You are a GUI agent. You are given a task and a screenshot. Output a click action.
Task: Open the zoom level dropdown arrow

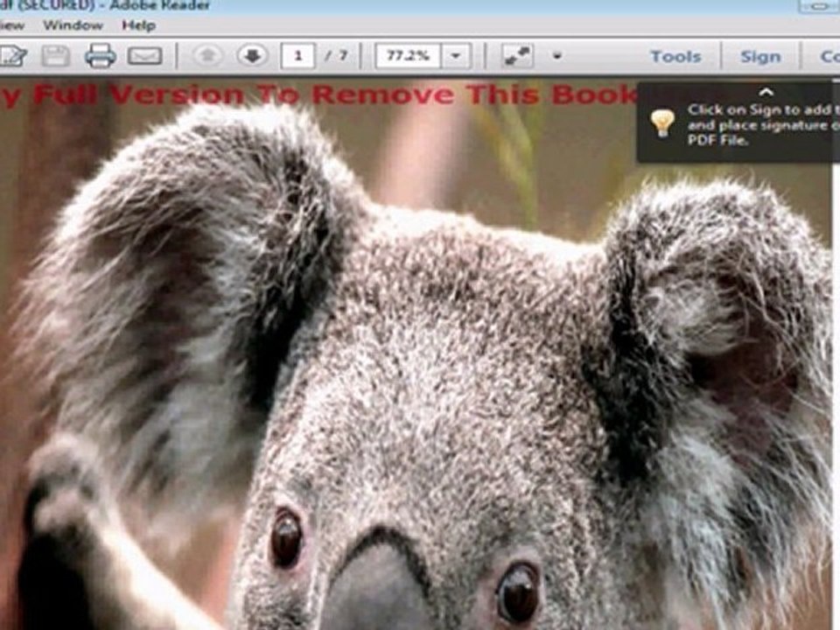click(456, 56)
